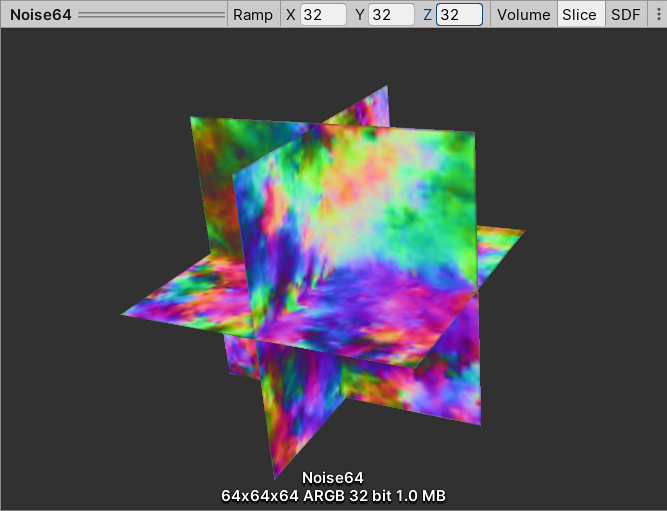Image resolution: width=667 pixels, height=511 pixels.
Task: Switch to SDF view mode
Action: pyautogui.click(x=625, y=15)
